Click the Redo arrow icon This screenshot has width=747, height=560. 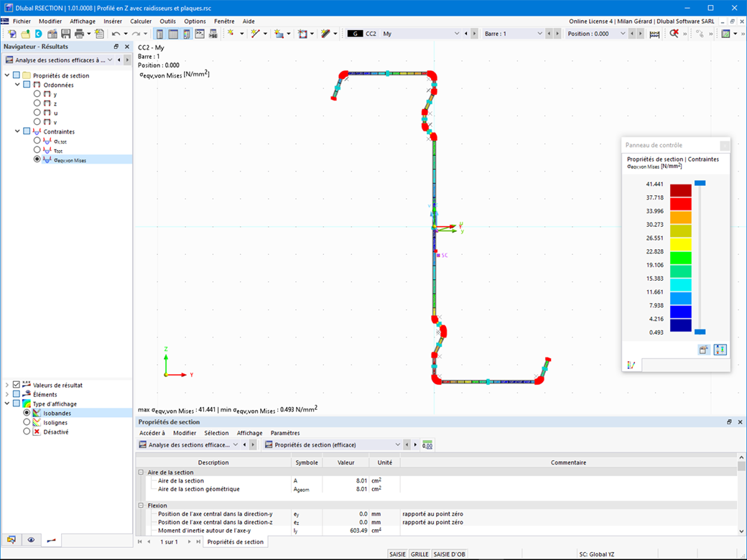click(x=136, y=34)
